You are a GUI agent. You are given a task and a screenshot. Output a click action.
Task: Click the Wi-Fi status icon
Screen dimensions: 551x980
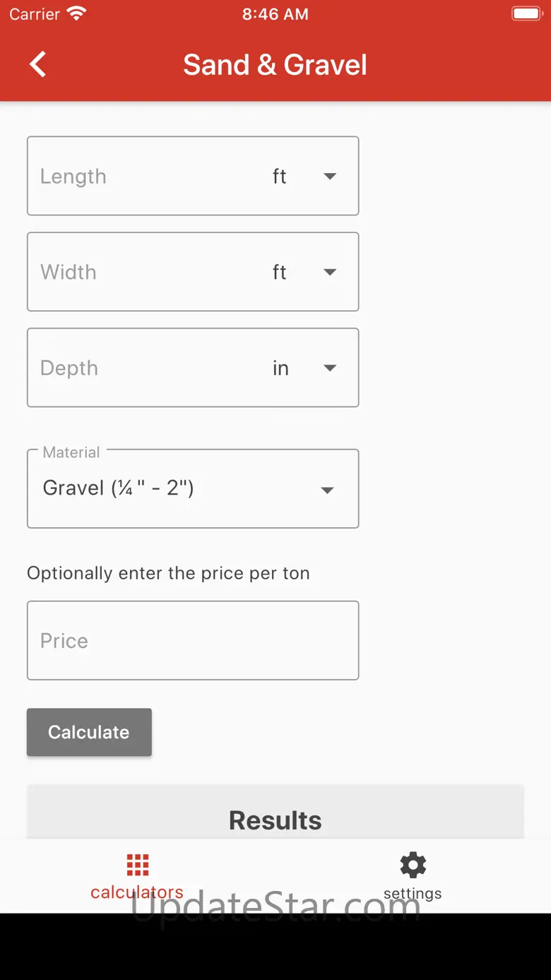(x=76, y=13)
